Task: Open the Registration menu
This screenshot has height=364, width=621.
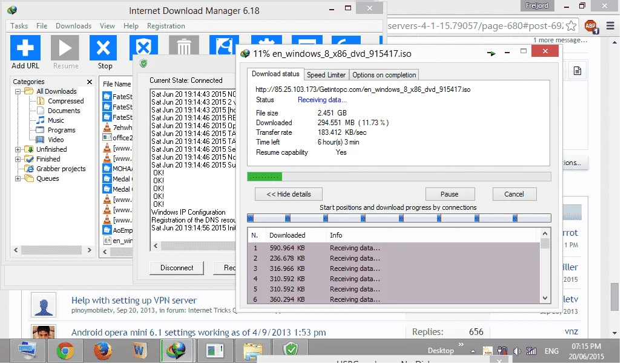Action: tap(166, 26)
